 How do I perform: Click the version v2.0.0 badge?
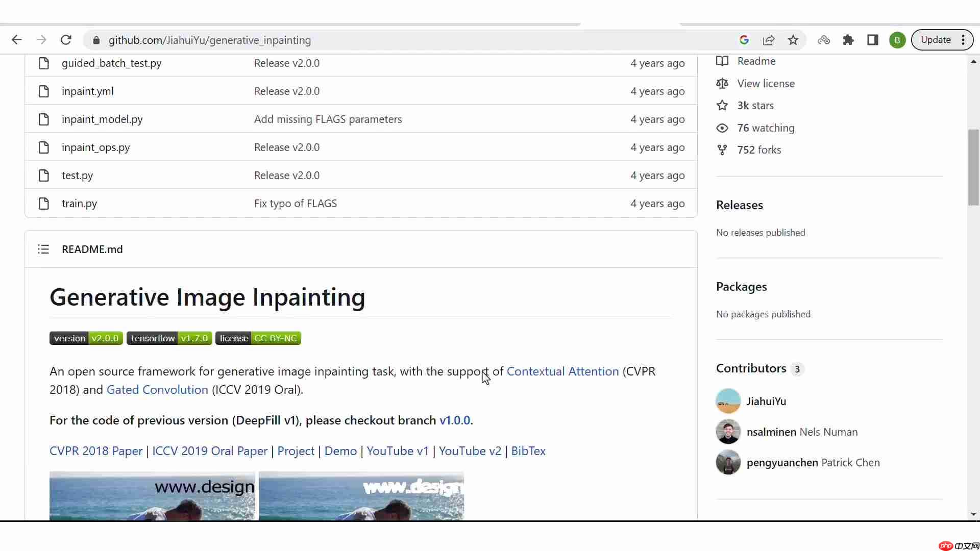(86, 338)
